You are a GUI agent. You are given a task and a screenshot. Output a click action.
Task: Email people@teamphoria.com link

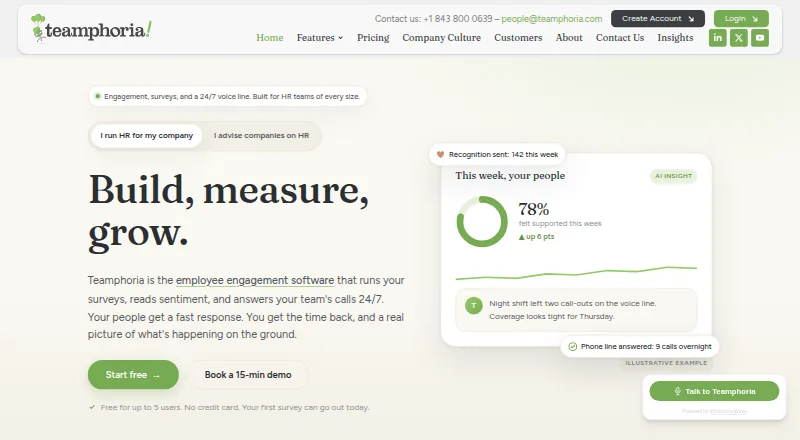[552, 19]
